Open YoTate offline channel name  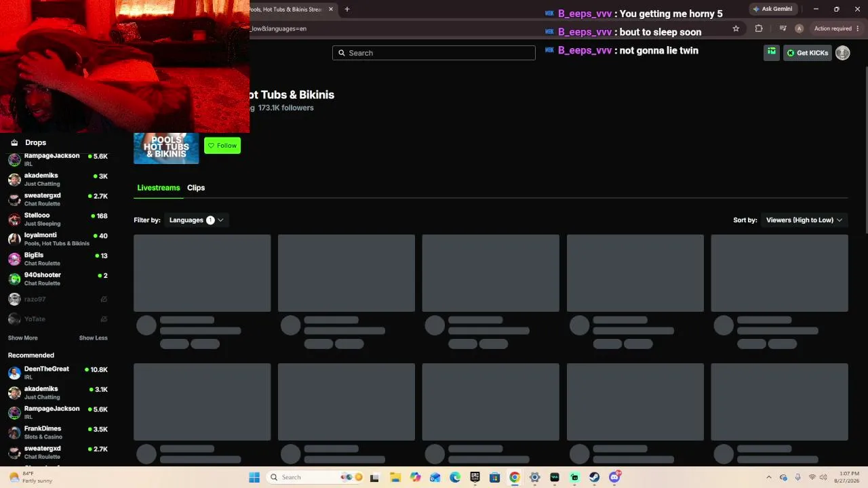(35, 319)
